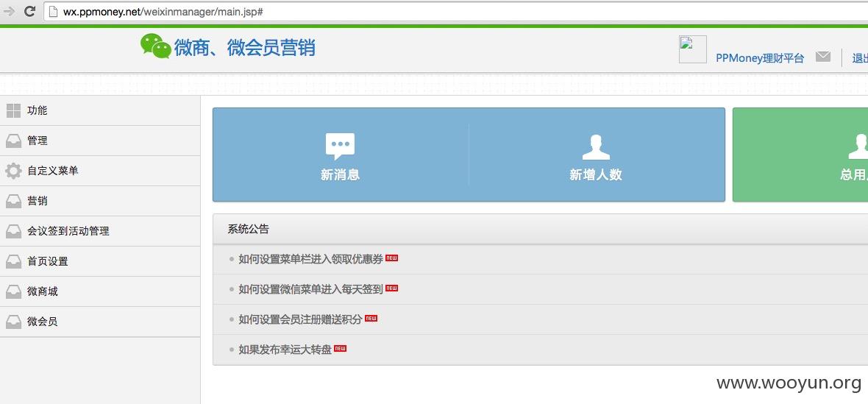Screen dimensions: 868x404
Task: Click the NEW badge after 赠送积分
Action: 371,318
